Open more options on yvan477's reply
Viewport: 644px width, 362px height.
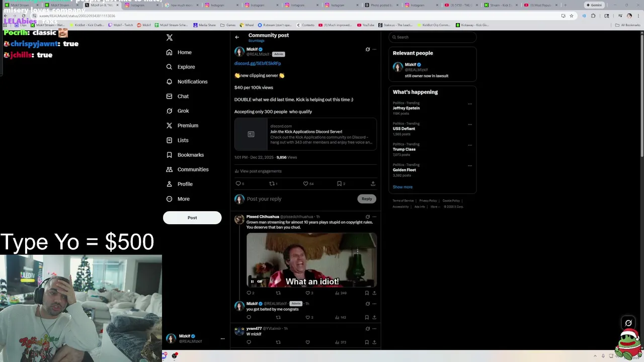[x=374, y=328]
